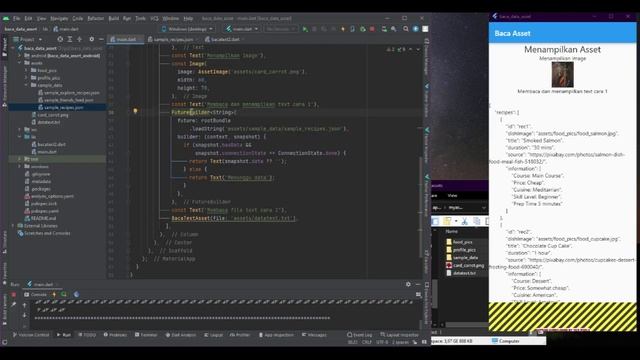Screen dimensions: 640x360
Task: Open Project panel gear settings
Action: 91,39
